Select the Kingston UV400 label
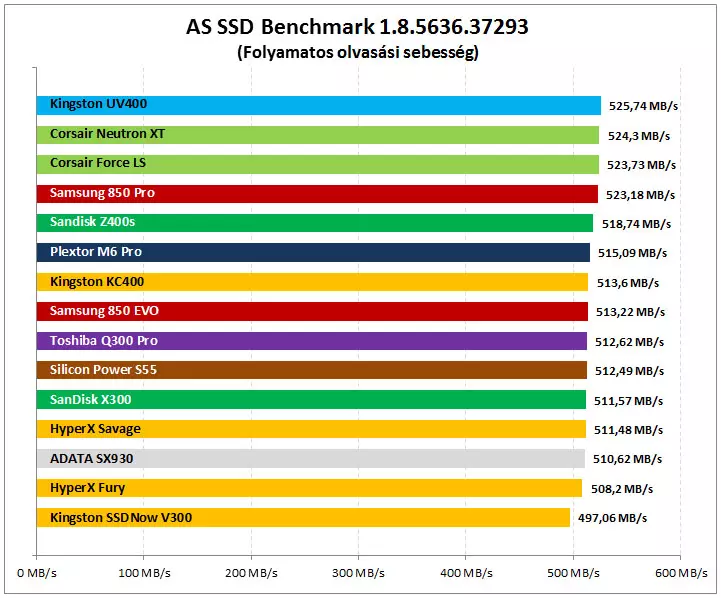 pyautogui.click(x=98, y=104)
